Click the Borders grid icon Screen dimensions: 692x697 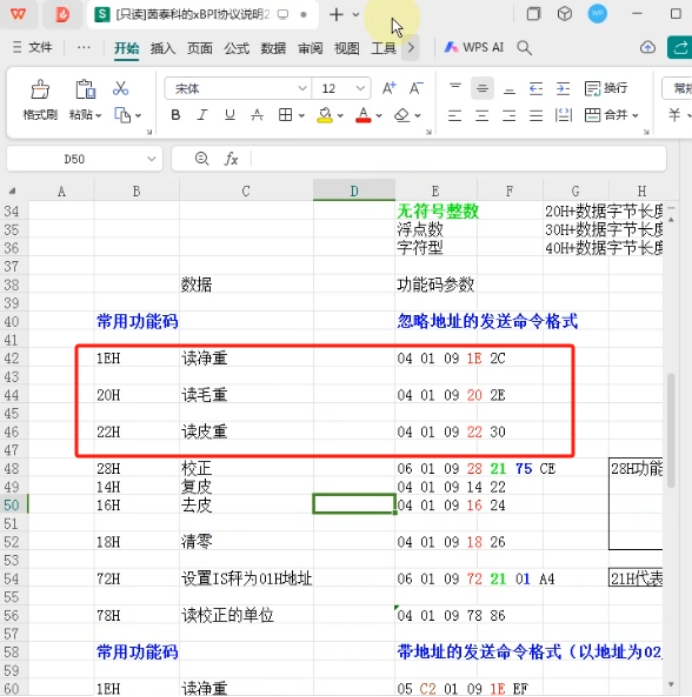[285, 115]
